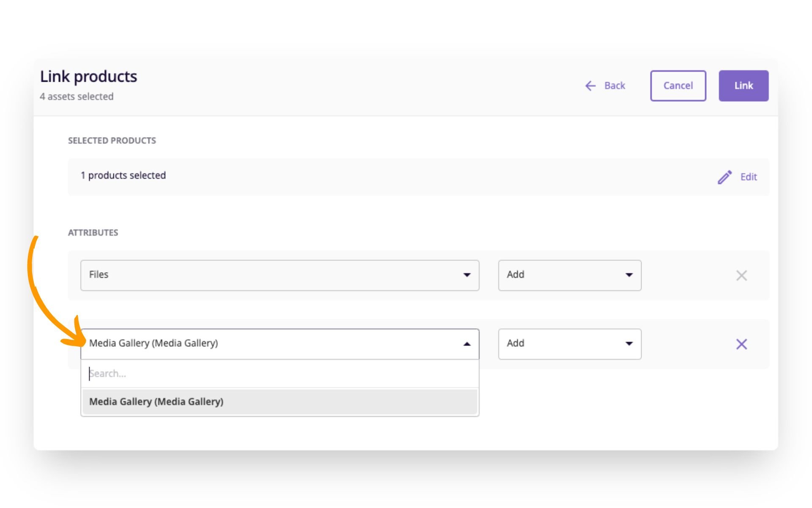This screenshot has height=508, width=812.
Task: Open the Files attribute dropdown
Action: pyautogui.click(x=279, y=275)
